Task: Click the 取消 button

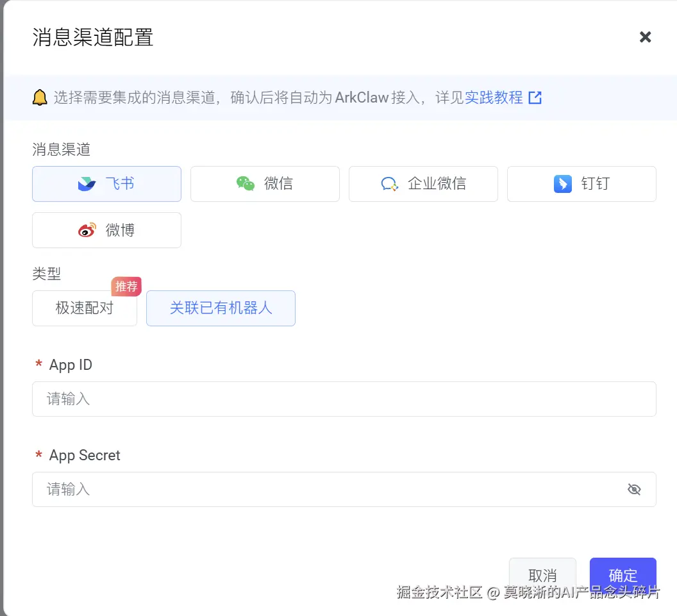Action: [x=542, y=576]
